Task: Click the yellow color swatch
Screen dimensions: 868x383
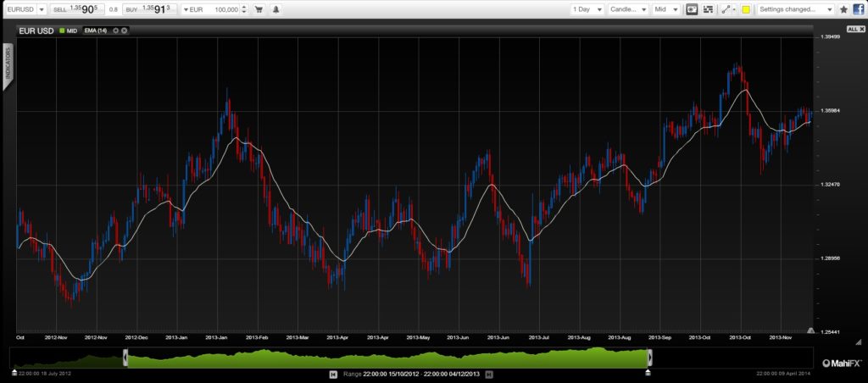Action: coord(746,9)
